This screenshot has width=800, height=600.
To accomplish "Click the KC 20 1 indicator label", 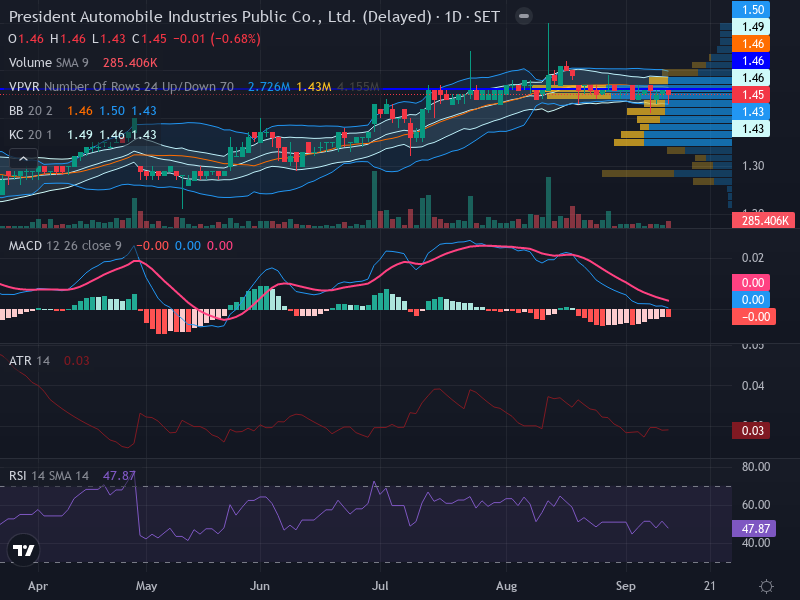I will [x=31, y=135].
